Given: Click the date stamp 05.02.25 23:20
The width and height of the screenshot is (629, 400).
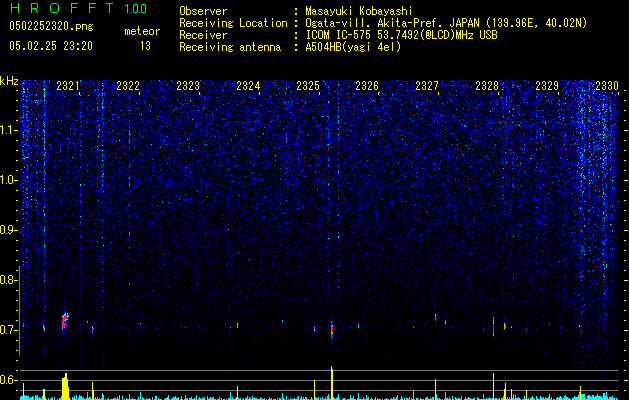Looking at the screenshot, I should (51, 46).
